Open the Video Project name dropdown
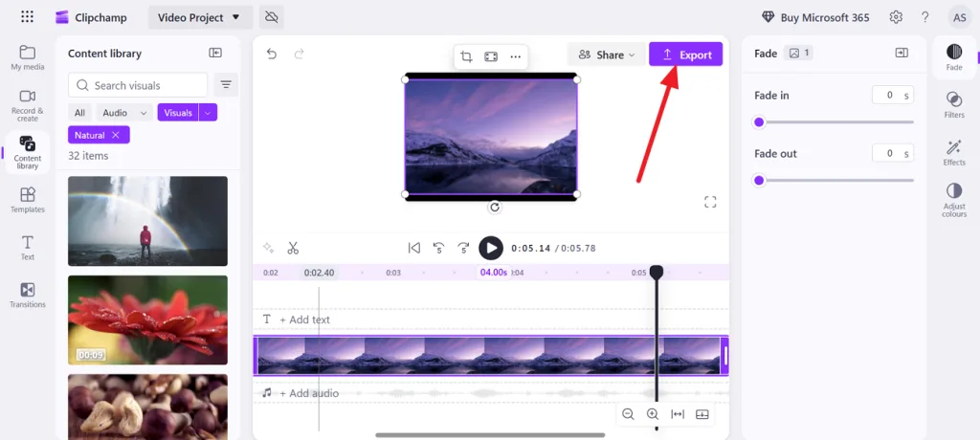 click(199, 17)
